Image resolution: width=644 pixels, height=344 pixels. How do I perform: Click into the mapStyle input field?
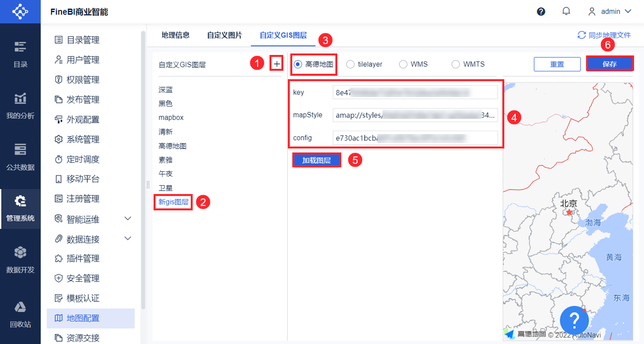pyautogui.click(x=415, y=115)
